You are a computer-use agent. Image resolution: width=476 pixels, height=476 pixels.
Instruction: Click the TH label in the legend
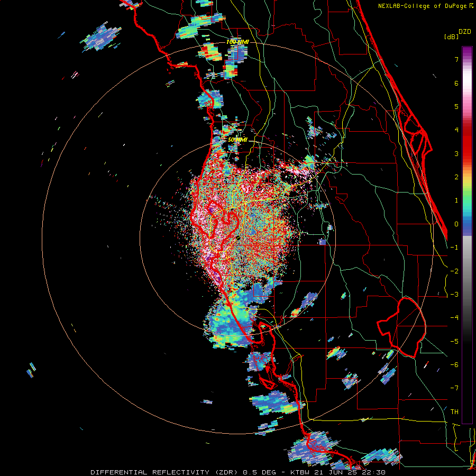(454, 411)
